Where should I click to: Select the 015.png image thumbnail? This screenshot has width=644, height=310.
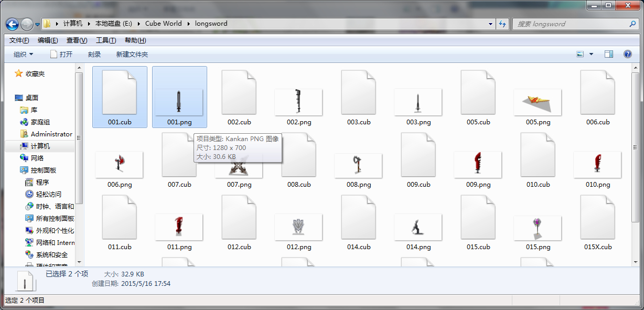point(538,228)
